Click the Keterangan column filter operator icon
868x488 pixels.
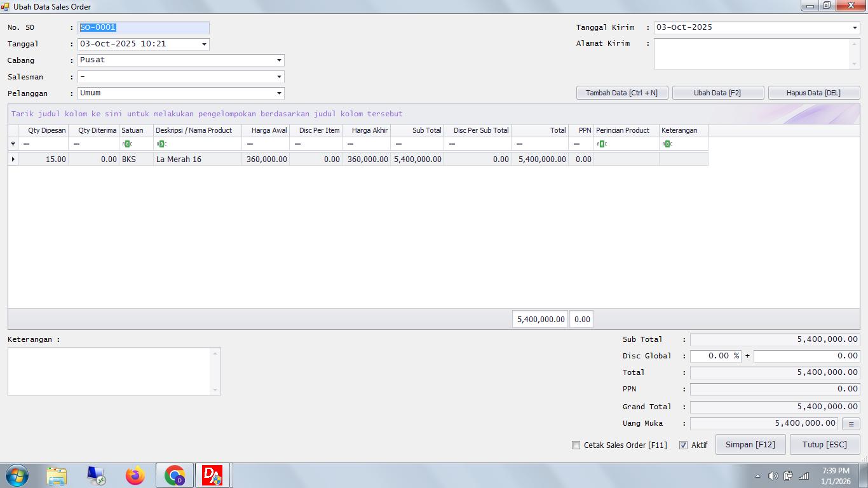[x=667, y=144]
